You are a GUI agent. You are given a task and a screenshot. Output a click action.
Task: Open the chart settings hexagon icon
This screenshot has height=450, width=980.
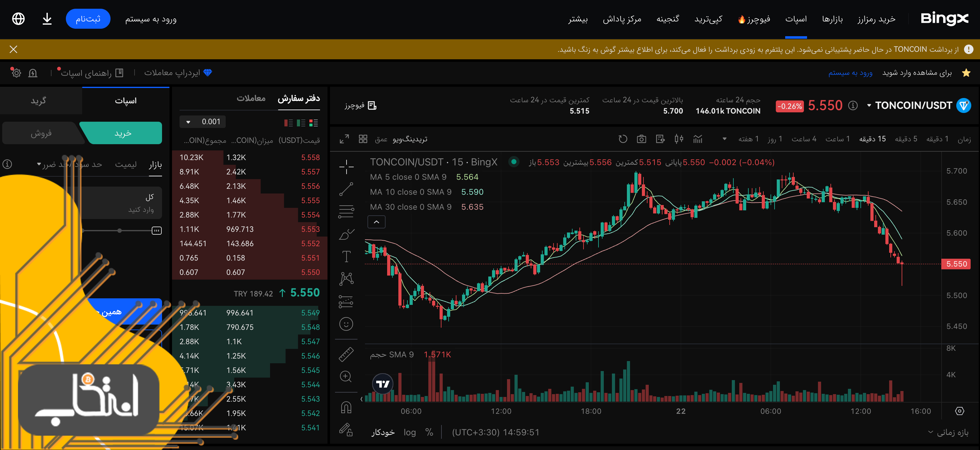960,411
